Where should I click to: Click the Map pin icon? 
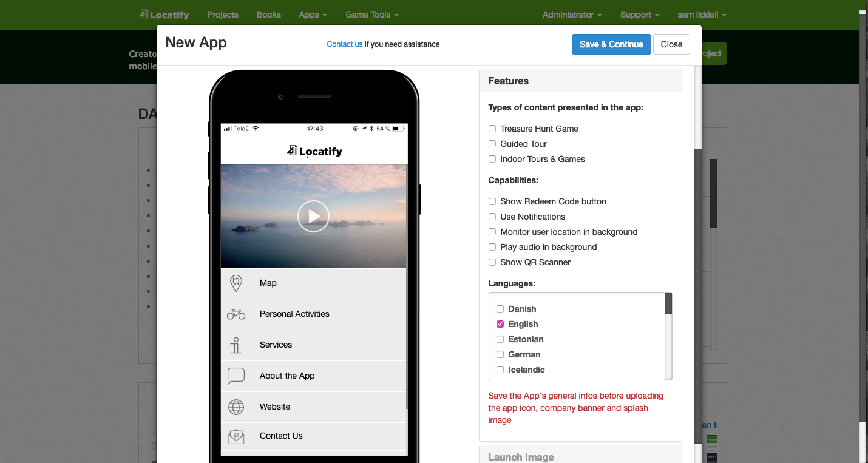(x=236, y=283)
